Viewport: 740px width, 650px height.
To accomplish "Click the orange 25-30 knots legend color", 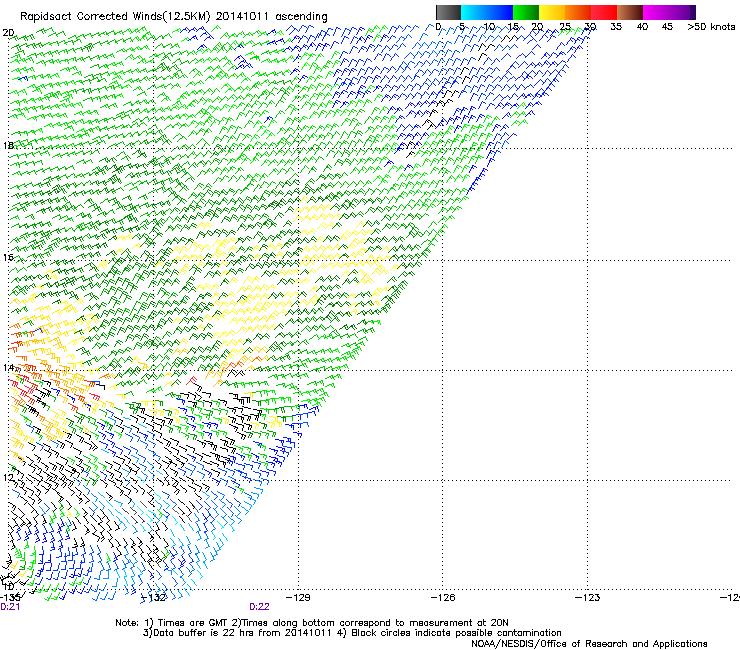I will click(x=578, y=12).
